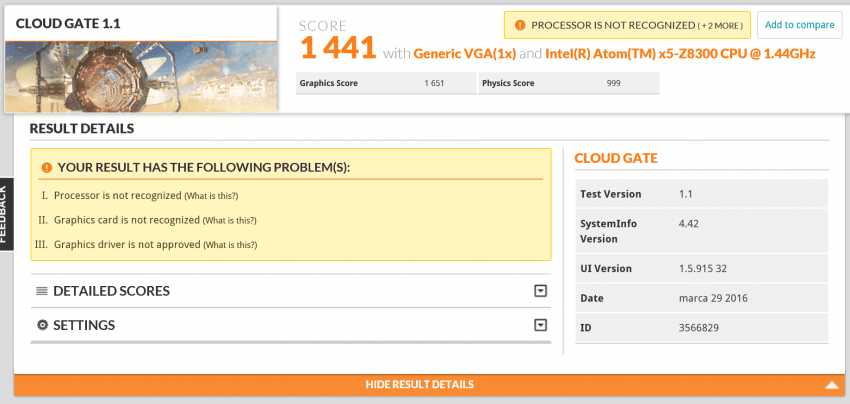Image resolution: width=850 pixels, height=404 pixels.
Task: Click the Graphics Score label
Action: 329,84
